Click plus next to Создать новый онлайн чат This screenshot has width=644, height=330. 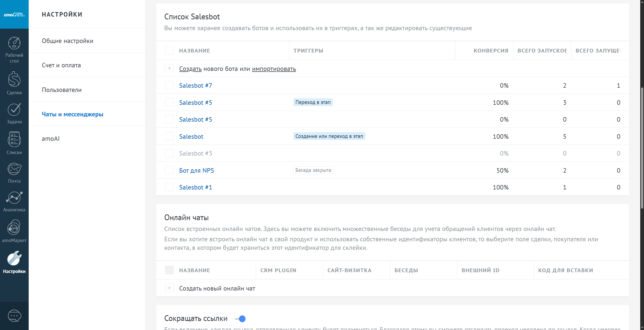169,288
